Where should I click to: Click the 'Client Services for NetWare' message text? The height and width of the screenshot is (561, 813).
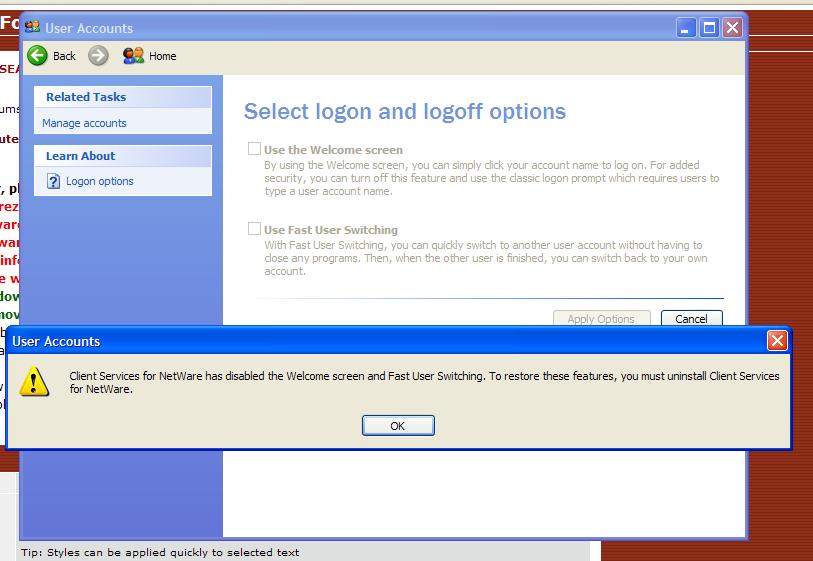pos(424,382)
